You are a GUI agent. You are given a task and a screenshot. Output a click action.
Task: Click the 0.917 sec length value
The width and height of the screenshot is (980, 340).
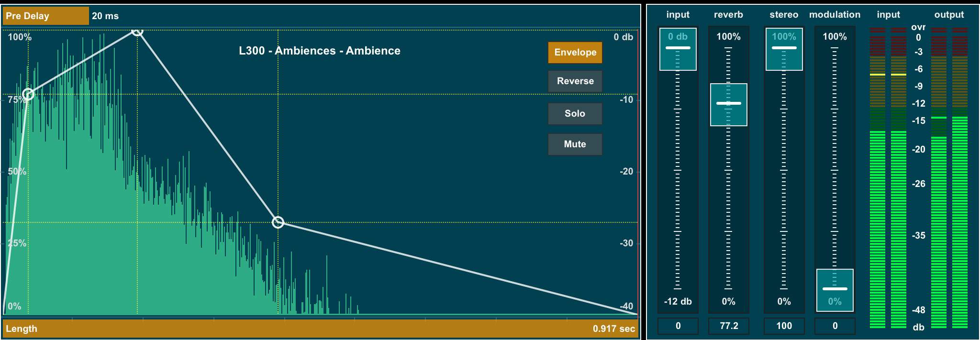(613, 329)
